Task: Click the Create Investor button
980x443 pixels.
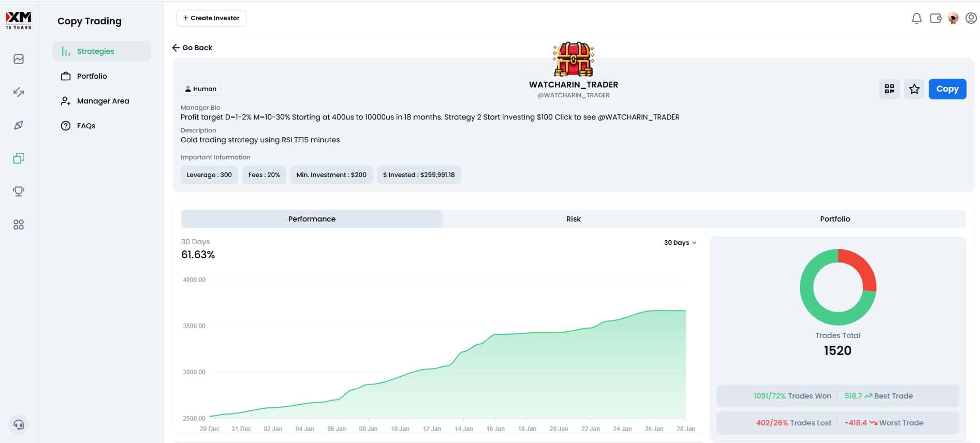Action: pyautogui.click(x=211, y=18)
